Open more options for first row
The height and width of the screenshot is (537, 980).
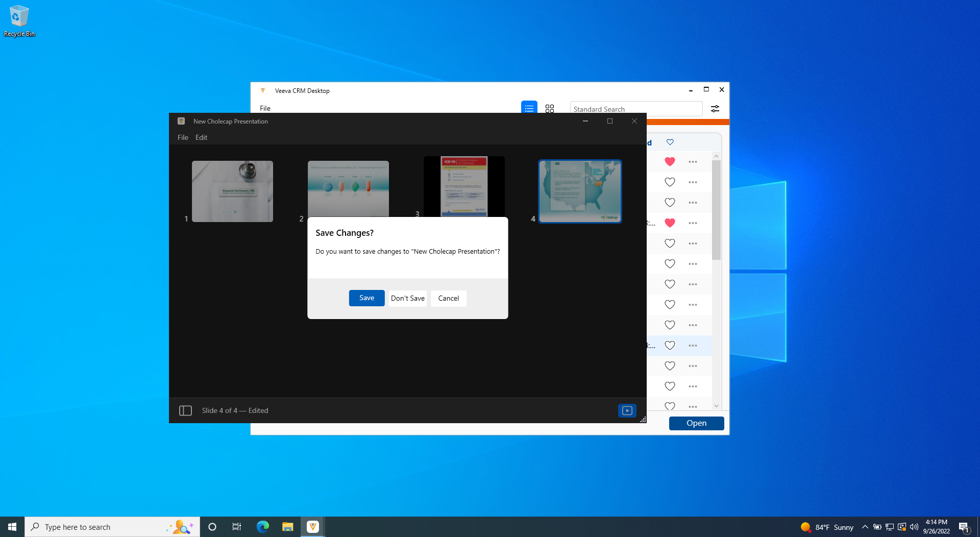[x=692, y=162]
